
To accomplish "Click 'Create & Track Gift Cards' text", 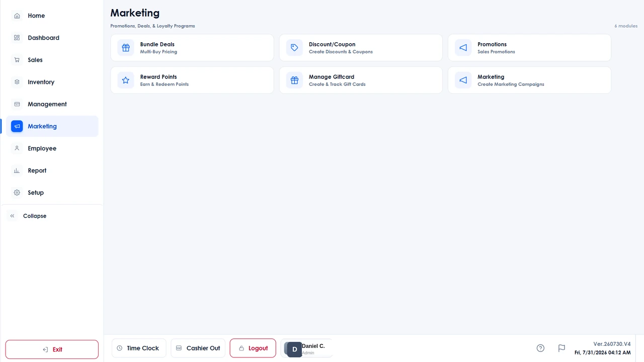I will [x=337, y=84].
